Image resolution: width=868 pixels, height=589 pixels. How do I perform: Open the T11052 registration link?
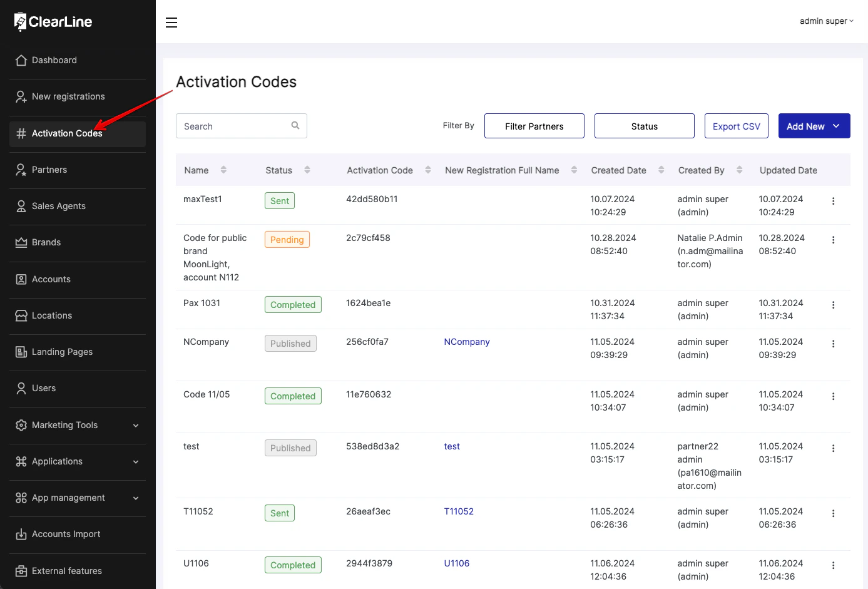coord(459,511)
